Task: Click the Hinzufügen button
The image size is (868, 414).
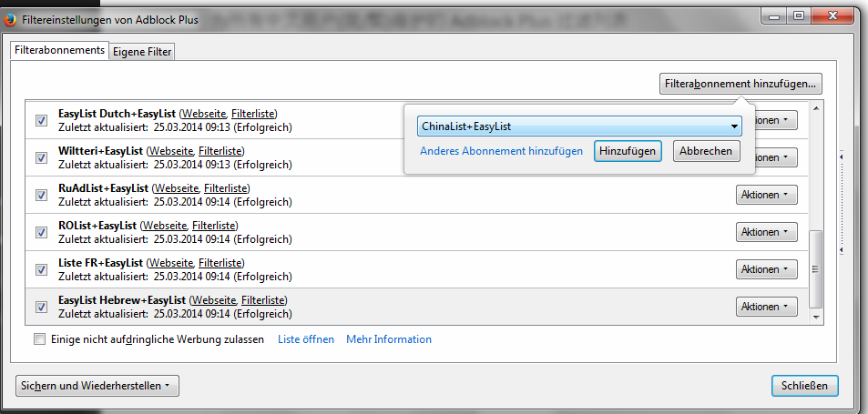Action: point(628,151)
